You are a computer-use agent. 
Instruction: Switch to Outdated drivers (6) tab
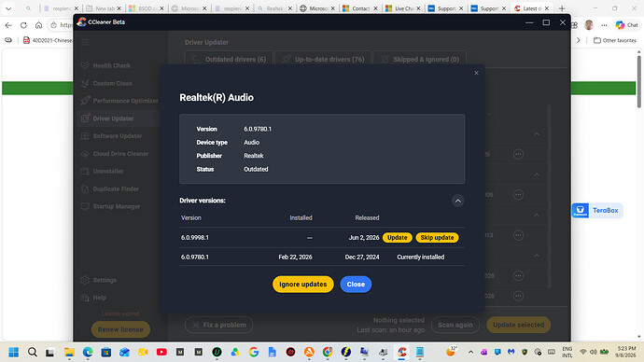230,60
